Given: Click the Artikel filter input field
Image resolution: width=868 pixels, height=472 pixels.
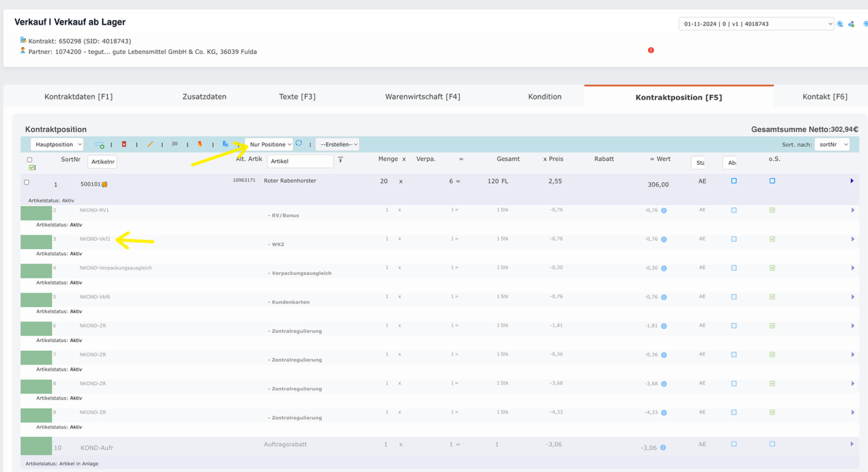Looking at the screenshot, I should pos(299,161).
